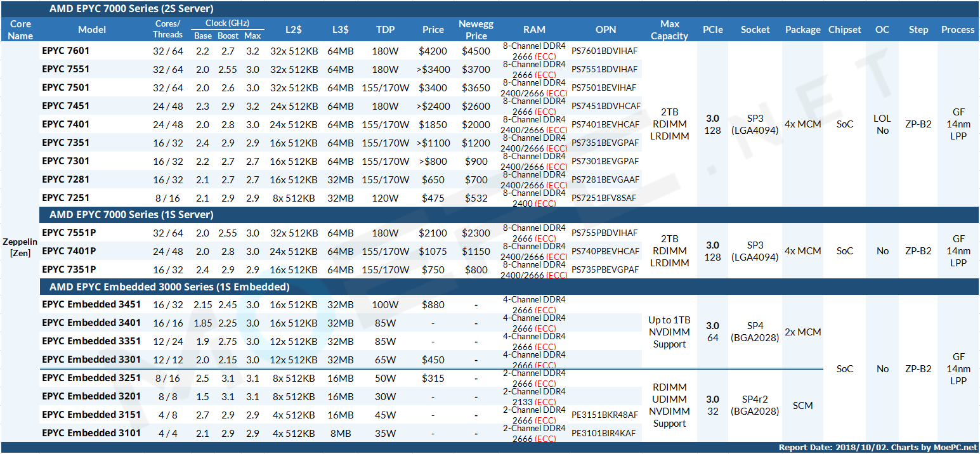Click the EPYC 7301 model name

tap(65, 161)
